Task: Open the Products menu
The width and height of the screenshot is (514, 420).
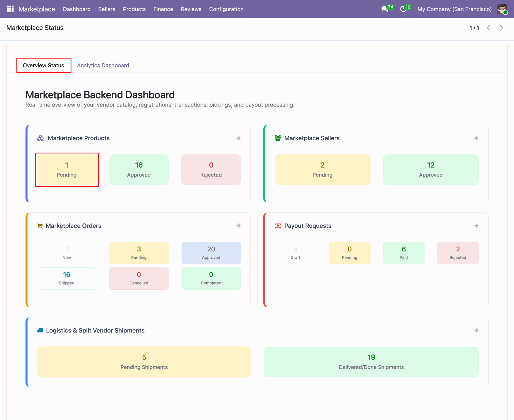Action: click(134, 9)
